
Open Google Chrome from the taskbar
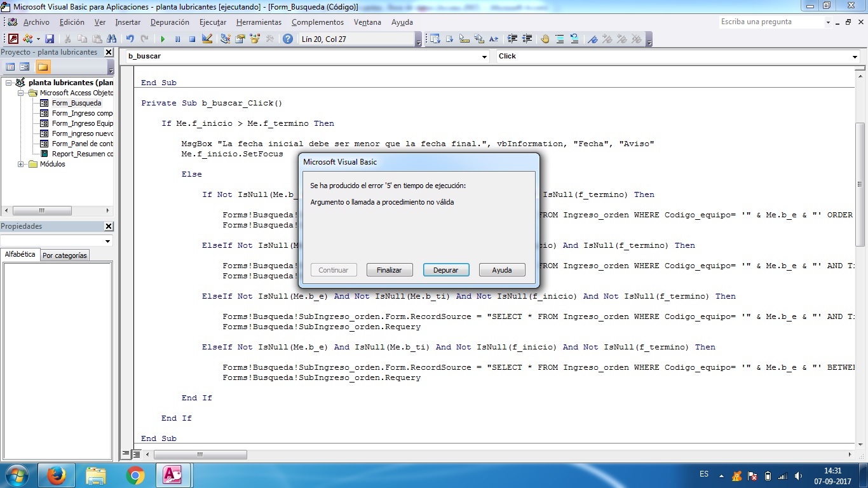(135, 475)
